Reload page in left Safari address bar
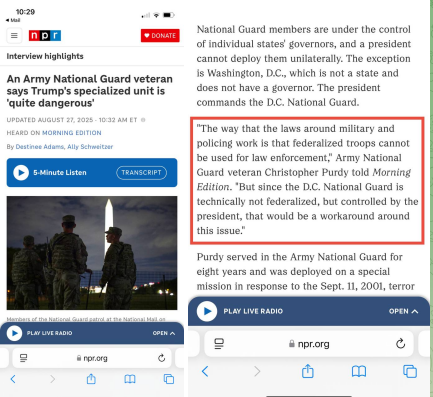This screenshot has height=397, width=433. pos(162,358)
